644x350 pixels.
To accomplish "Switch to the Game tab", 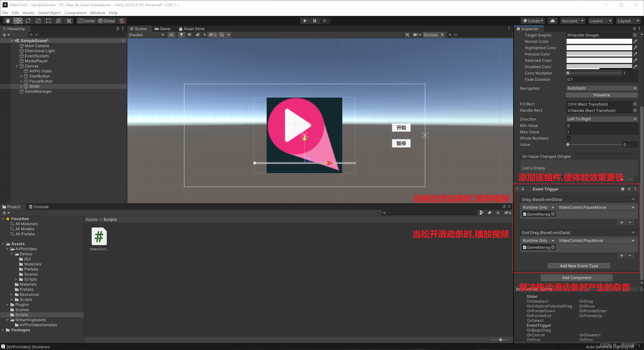I will tap(163, 29).
